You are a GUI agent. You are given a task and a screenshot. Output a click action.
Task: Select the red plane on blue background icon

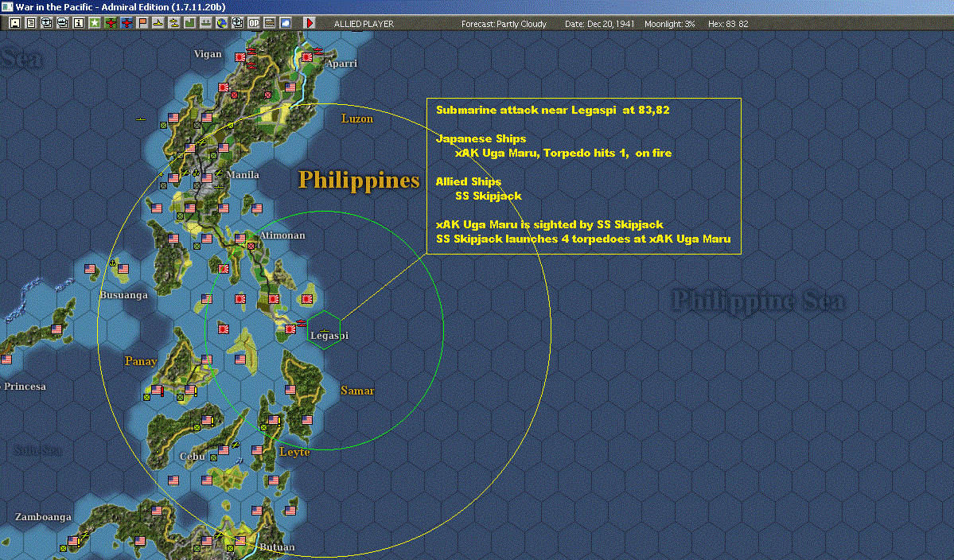point(127,23)
